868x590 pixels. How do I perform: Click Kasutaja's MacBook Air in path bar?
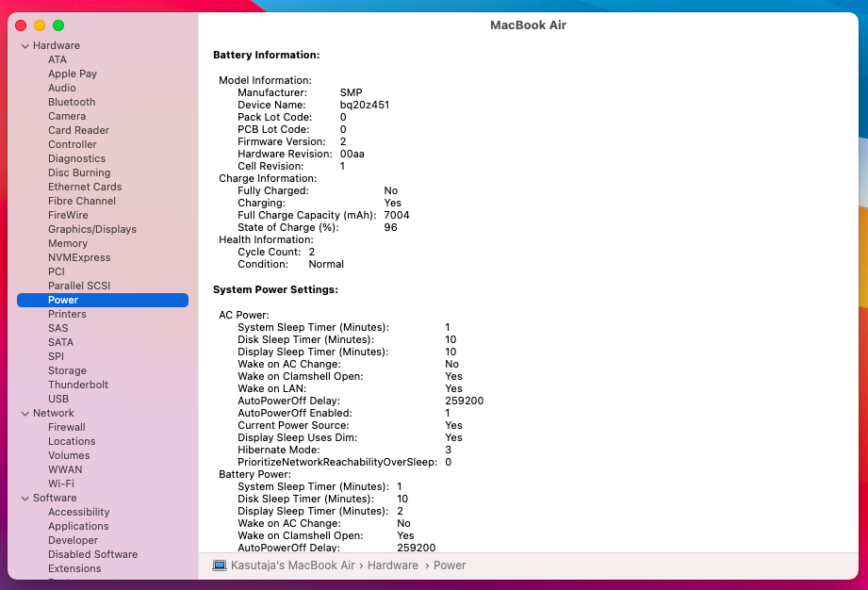point(293,565)
